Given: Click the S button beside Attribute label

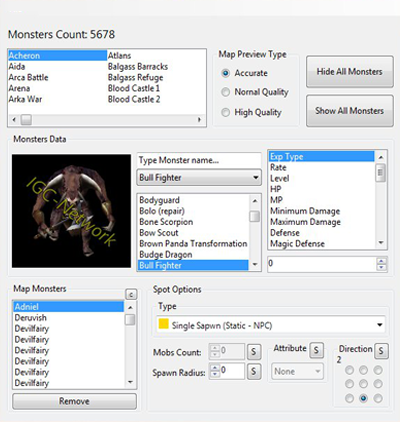Looking at the screenshot, I should [316, 350].
